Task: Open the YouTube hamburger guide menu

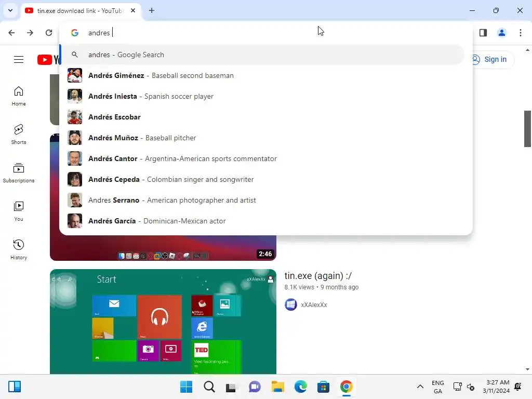Action: coord(19,60)
